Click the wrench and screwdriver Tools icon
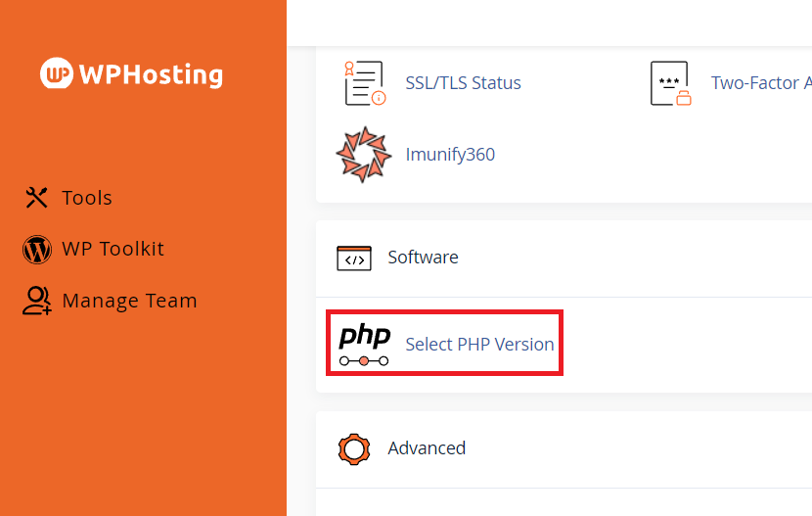 pyautogui.click(x=36, y=198)
